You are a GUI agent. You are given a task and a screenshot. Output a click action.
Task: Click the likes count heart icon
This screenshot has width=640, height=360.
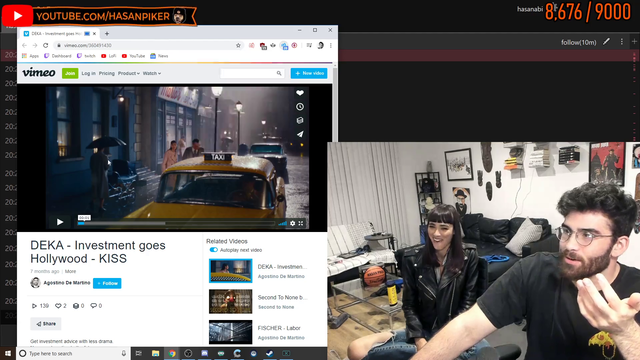58,306
